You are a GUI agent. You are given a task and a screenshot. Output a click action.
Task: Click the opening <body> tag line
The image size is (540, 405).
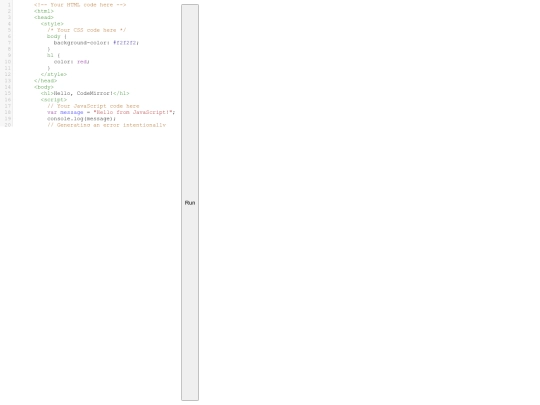44,87
